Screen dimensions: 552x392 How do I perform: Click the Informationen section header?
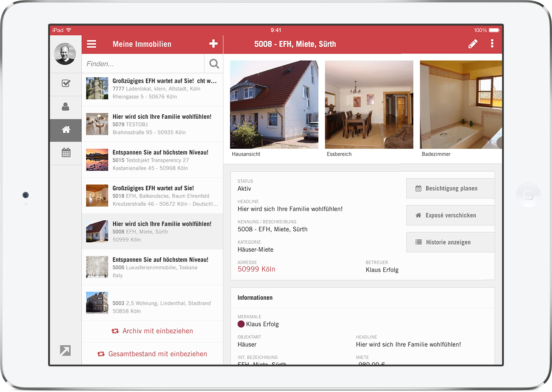(x=255, y=298)
